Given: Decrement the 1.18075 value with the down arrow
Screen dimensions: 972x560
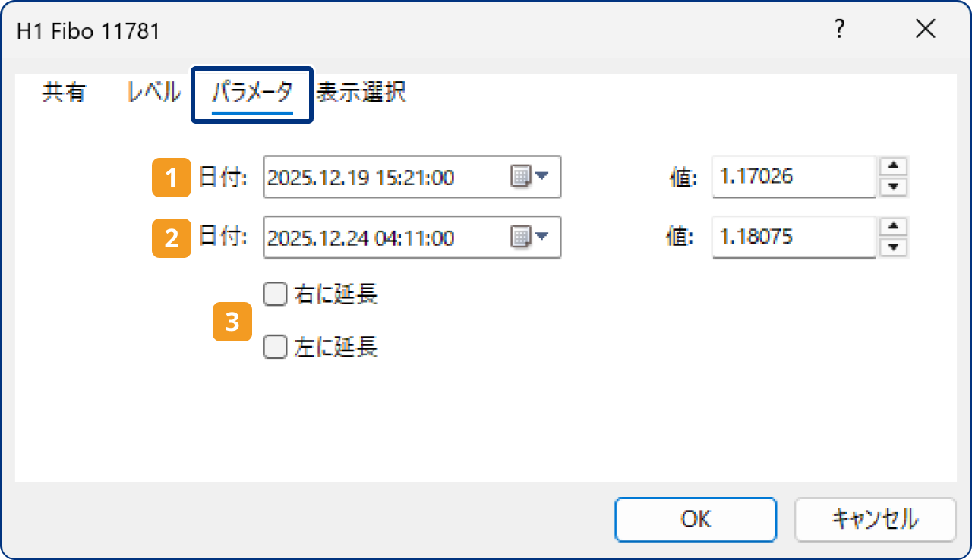Looking at the screenshot, I should tap(893, 245).
